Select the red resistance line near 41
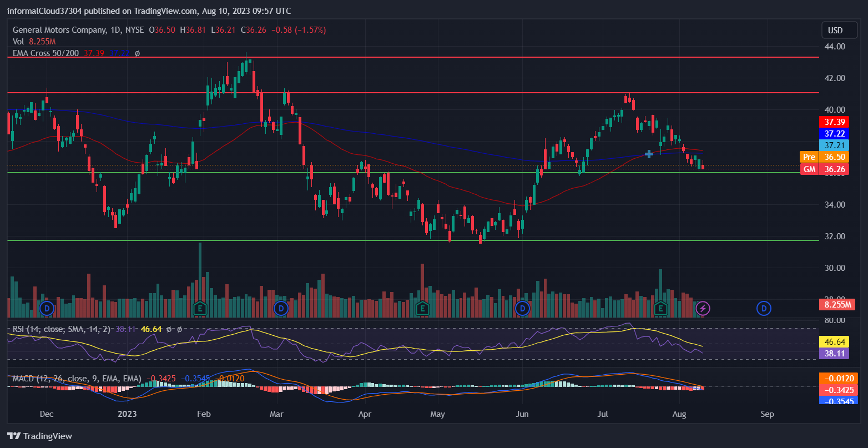 413,93
